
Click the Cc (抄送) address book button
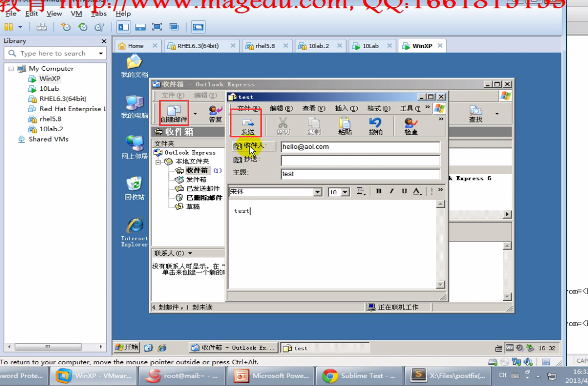(247, 160)
